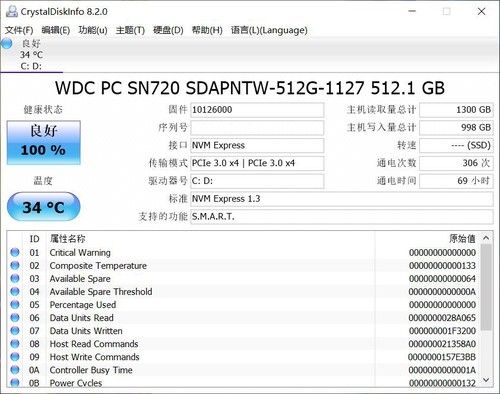Click the empty serial number field
This screenshot has width=500, height=394.
(x=257, y=128)
